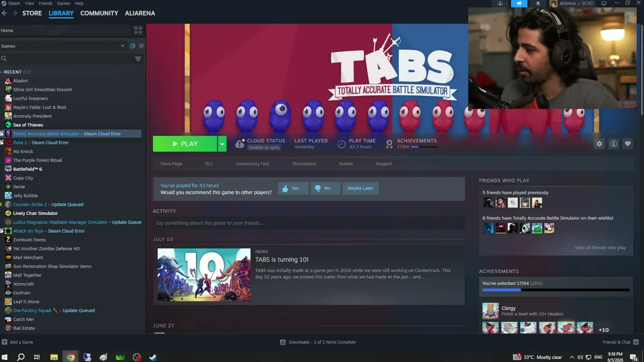This screenshot has height=362, width=644.
Task: Open the DLC link
Action: coord(209,163)
